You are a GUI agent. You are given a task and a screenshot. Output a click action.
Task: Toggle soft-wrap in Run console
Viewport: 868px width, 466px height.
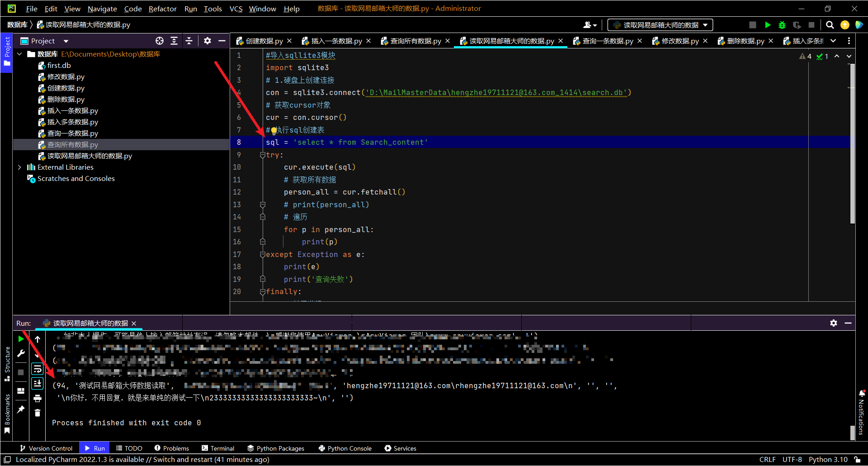coord(38,369)
